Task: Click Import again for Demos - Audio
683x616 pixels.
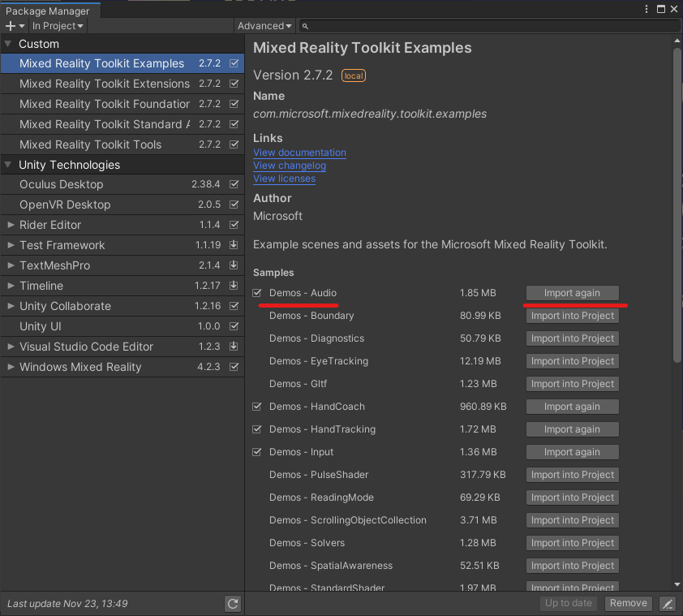Action: pyautogui.click(x=573, y=293)
